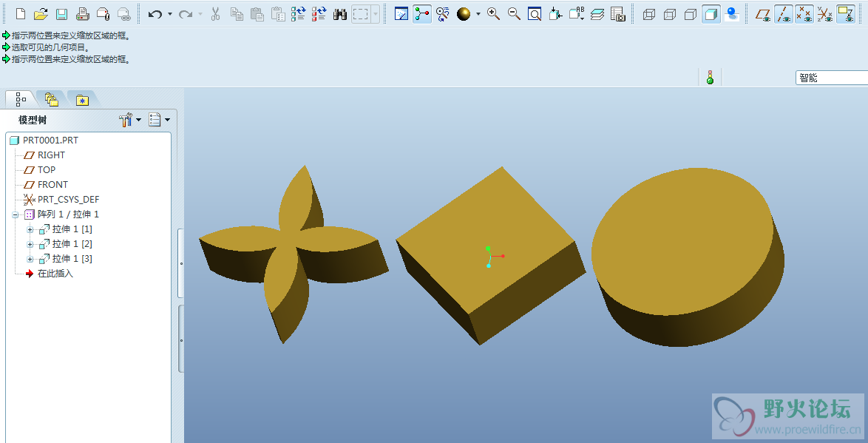The image size is (868, 443).
Task: Switch to the folder browser tab
Action: click(x=52, y=99)
